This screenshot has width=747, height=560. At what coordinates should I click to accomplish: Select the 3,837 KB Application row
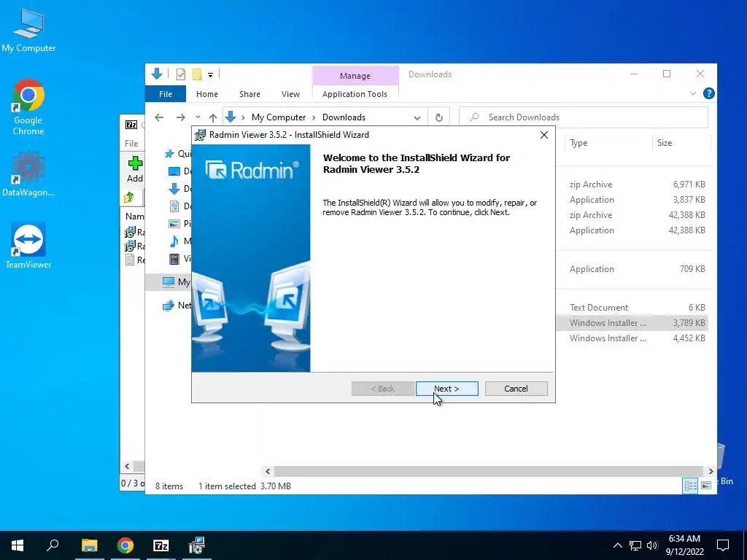pyautogui.click(x=632, y=200)
